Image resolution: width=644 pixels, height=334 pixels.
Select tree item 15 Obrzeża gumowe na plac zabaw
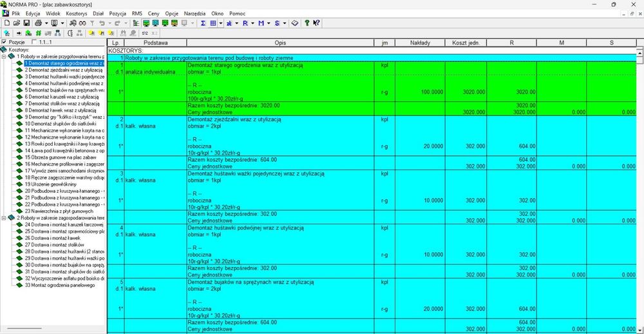[61, 157]
